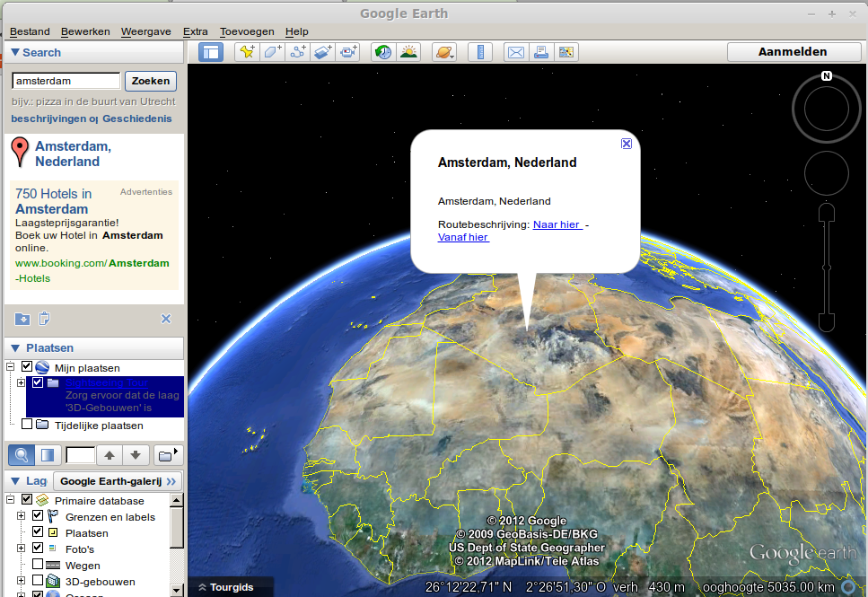Uncheck Sightseeing Tour checkbox
868x597 pixels.
[x=38, y=382]
